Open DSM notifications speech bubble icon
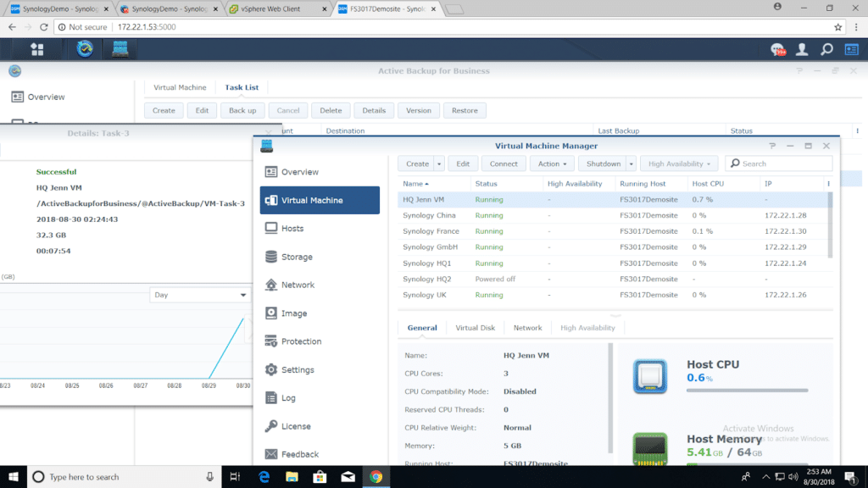Image resolution: width=868 pixels, height=488 pixels. tap(777, 49)
